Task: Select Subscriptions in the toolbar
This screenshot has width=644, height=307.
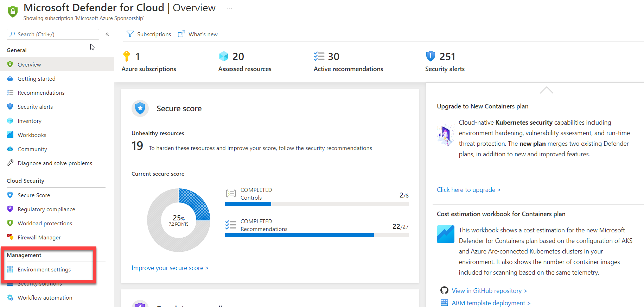Action: (x=154, y=34)
